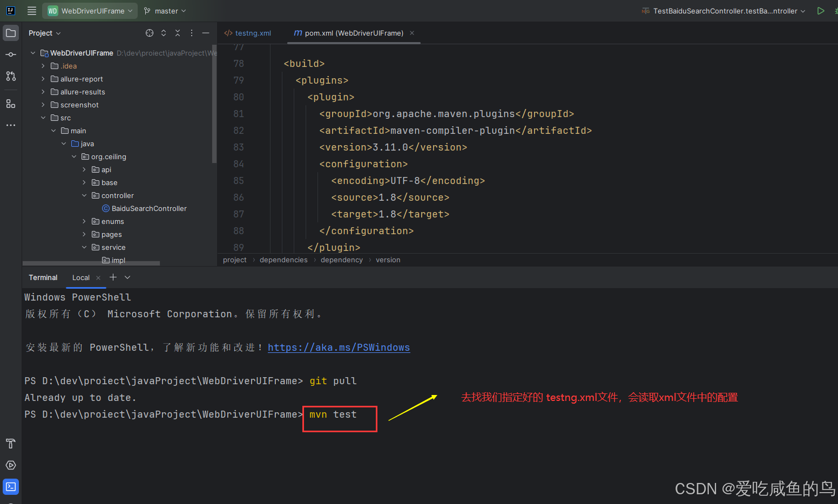The image size is (838, 504).
Task: Expand the screenshot folder
Action: coord(43,105)
